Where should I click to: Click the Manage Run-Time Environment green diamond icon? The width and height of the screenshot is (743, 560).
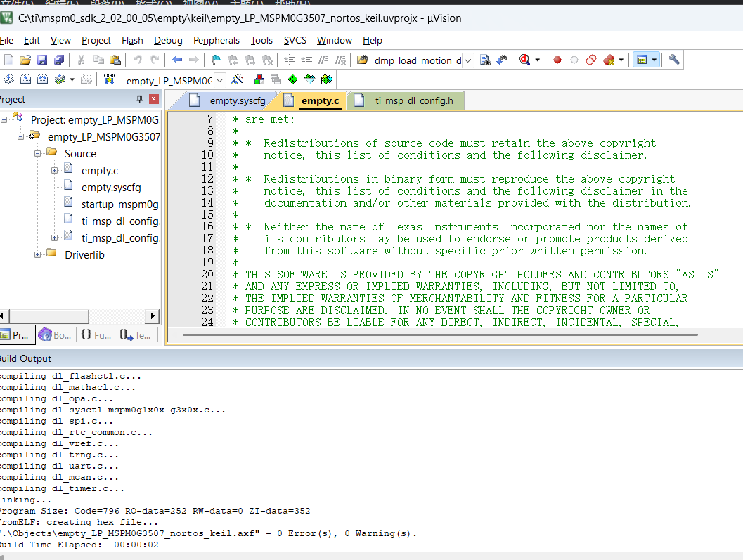pos(292,79)
